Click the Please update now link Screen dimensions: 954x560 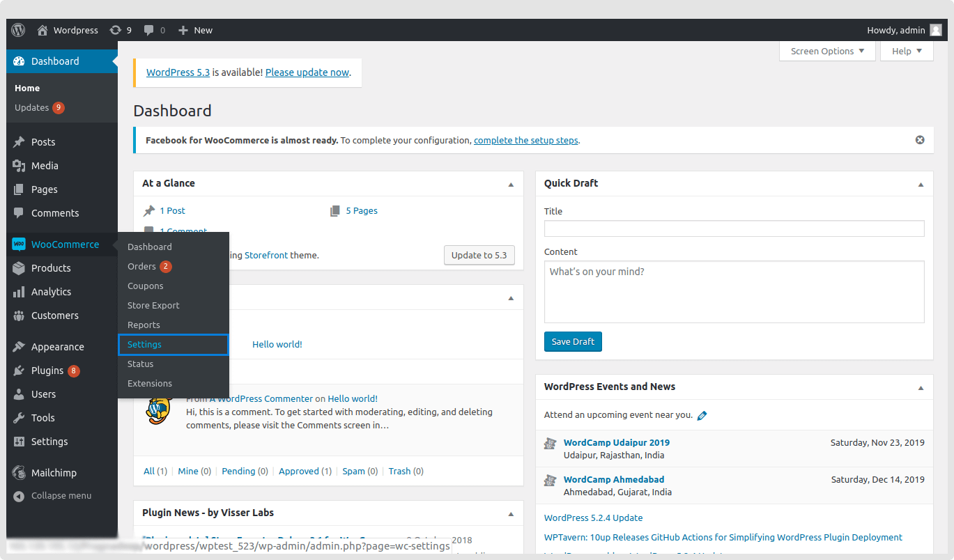(x=307, y=72)
